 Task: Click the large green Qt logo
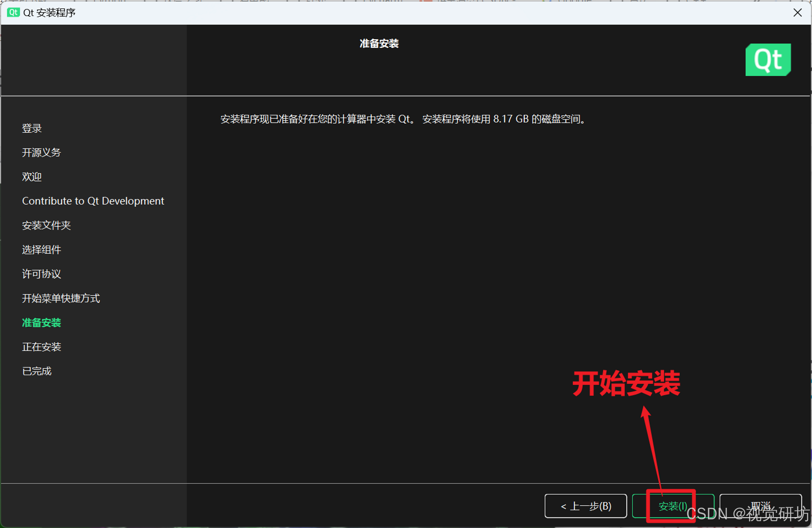click(x=768, y=60)
